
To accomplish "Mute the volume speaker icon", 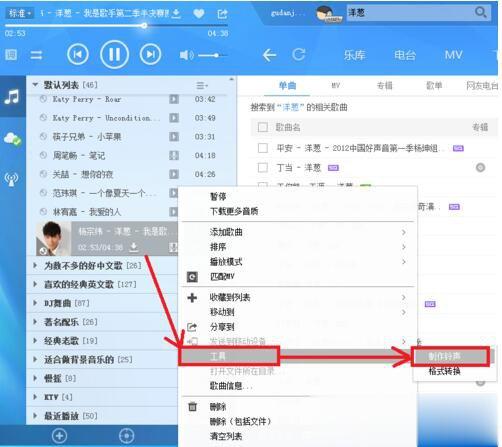I will (186, 55).
